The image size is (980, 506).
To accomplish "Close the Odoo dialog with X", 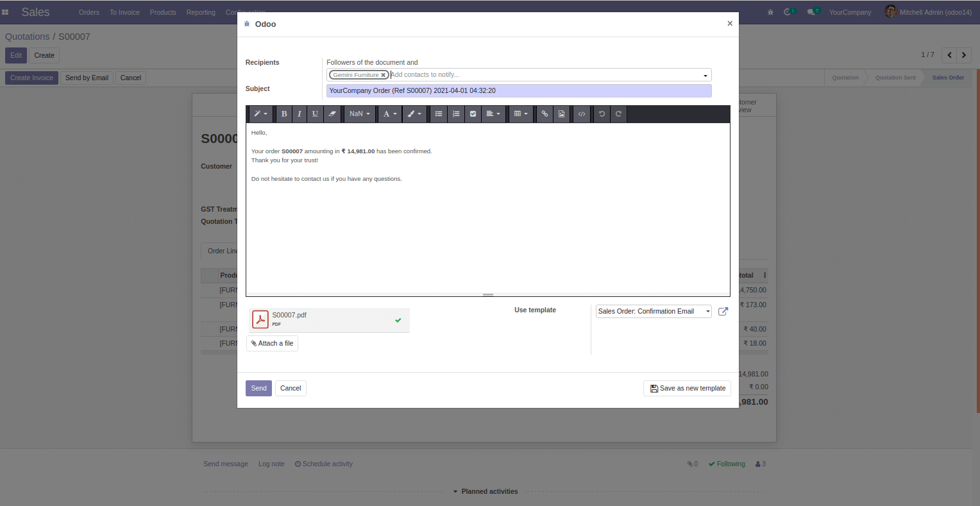I will tap(730, 24).
